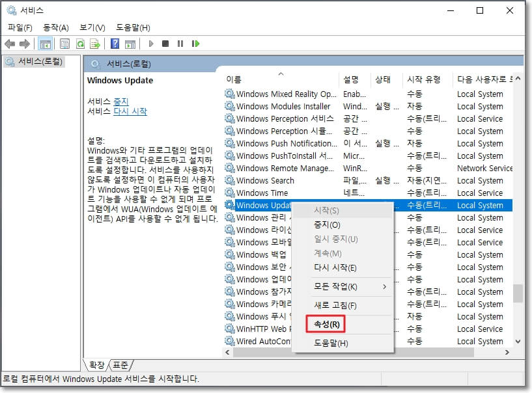This screenshot has height=393, width=532.
Task: Click the 서비스 다시 시작 link
Action: [x=130, y=111]
